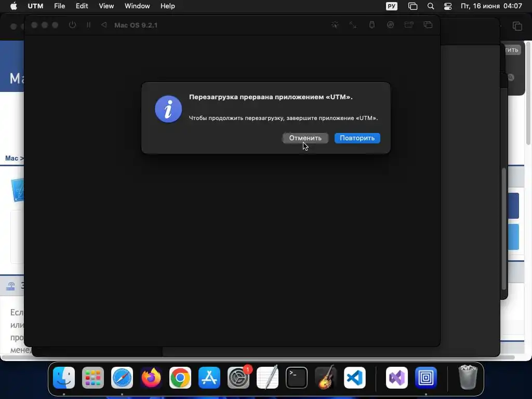Screen dimensions: 532x399
Task: Click the Mac breadcrumb link in background page
Action: tap(11, 158)
